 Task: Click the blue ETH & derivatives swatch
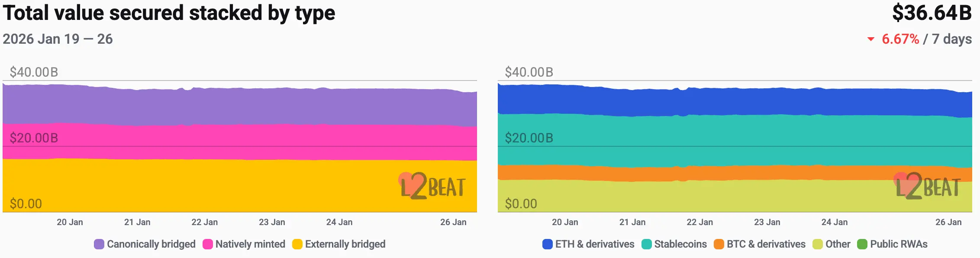click(548, 244)
